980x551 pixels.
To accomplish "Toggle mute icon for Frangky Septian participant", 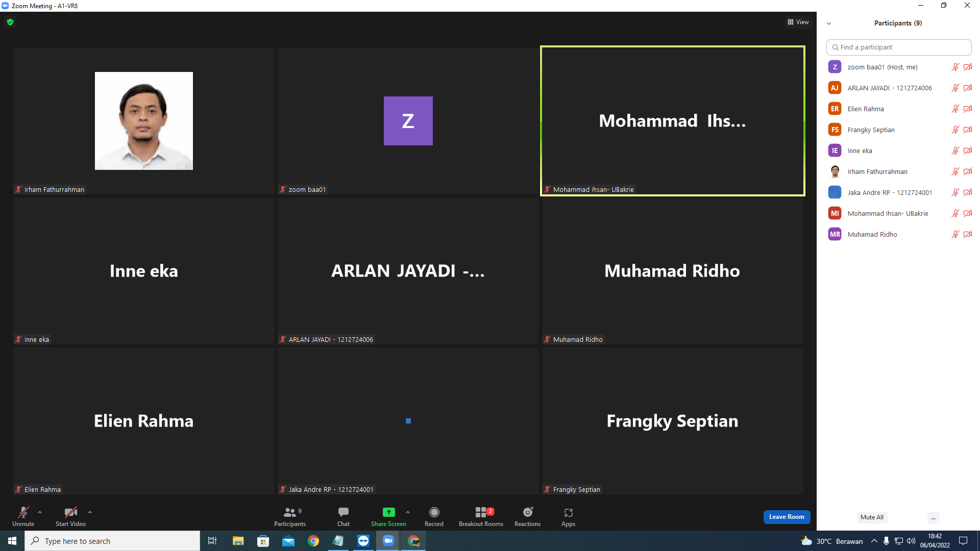I will (x=955, y=130).
